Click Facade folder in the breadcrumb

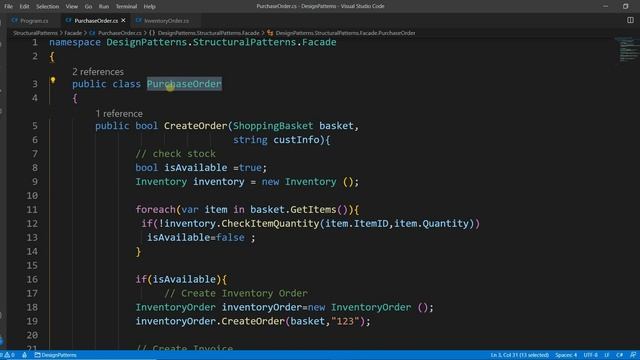73,33
